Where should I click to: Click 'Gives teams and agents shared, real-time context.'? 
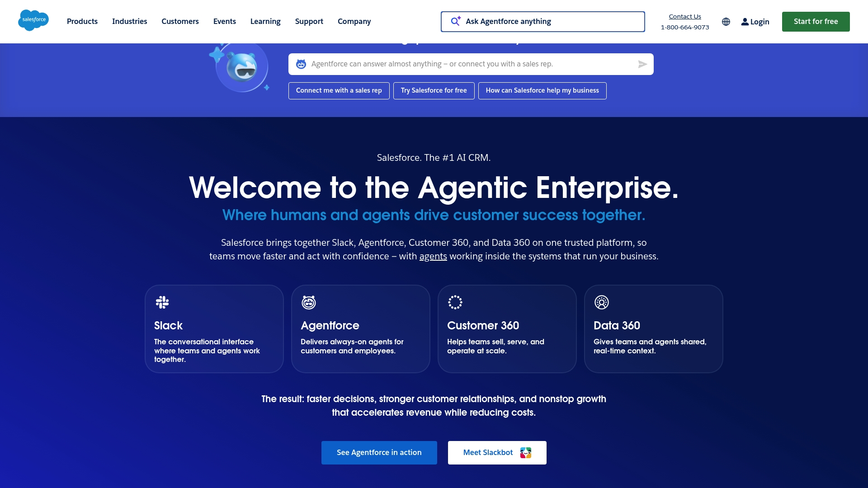coord(650,346)
